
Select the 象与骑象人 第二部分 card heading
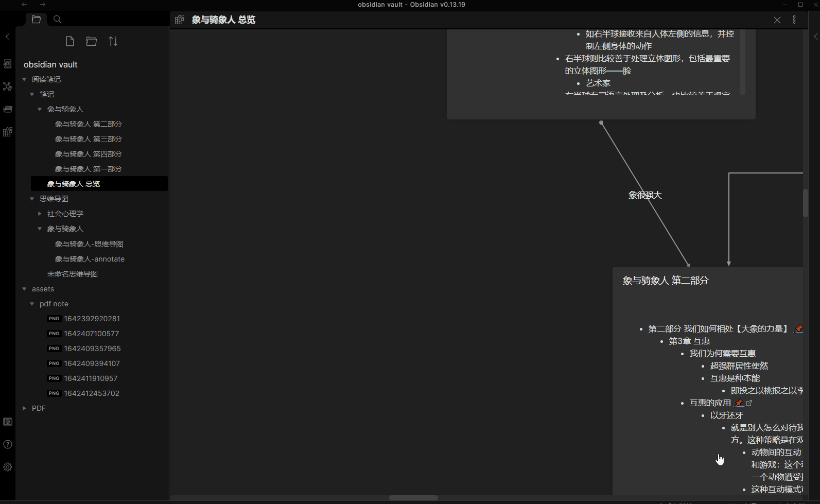tap(666, 281)
